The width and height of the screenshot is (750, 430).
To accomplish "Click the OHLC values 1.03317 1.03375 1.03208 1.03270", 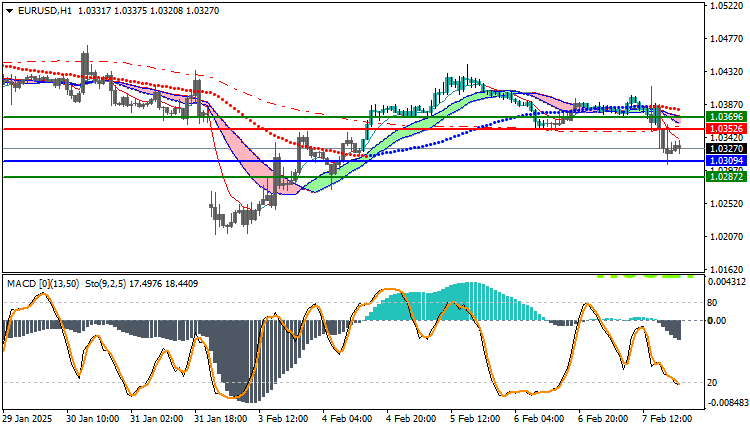I will (148, 11).
